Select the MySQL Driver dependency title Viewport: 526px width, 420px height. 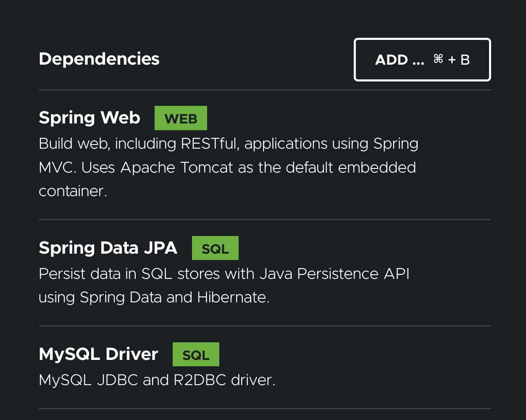[98, 354]
